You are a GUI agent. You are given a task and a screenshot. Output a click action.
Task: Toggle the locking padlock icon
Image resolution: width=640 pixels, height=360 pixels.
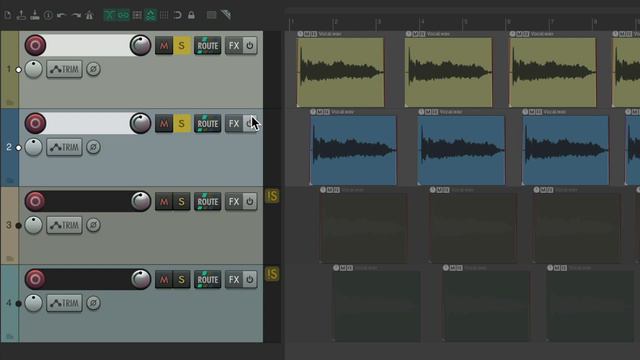click(x=191, y=16)
